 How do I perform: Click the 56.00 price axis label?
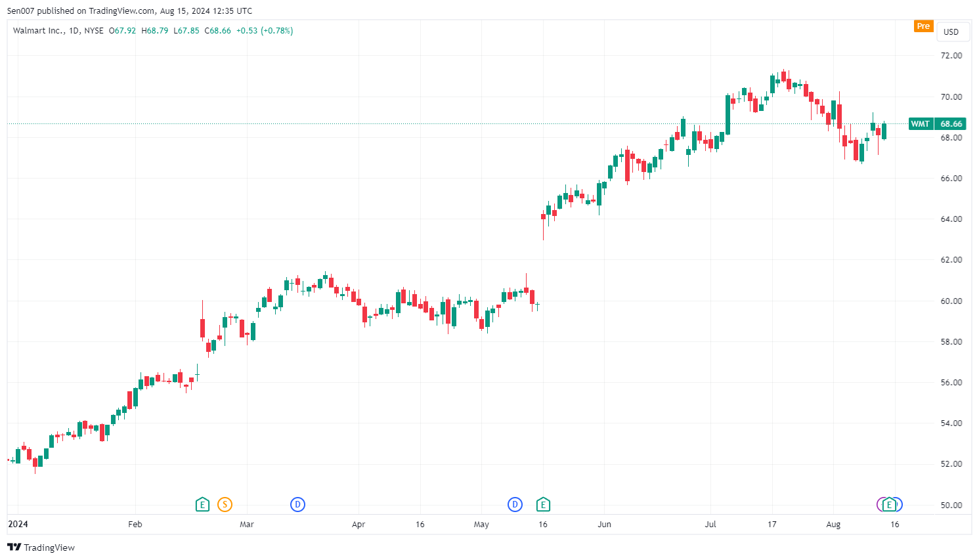951,382
